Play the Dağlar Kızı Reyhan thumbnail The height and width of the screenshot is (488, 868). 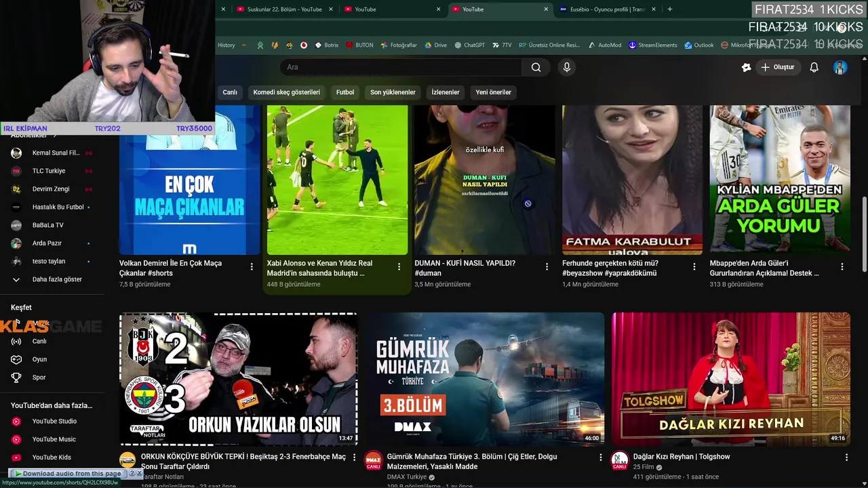click(731, 379)
